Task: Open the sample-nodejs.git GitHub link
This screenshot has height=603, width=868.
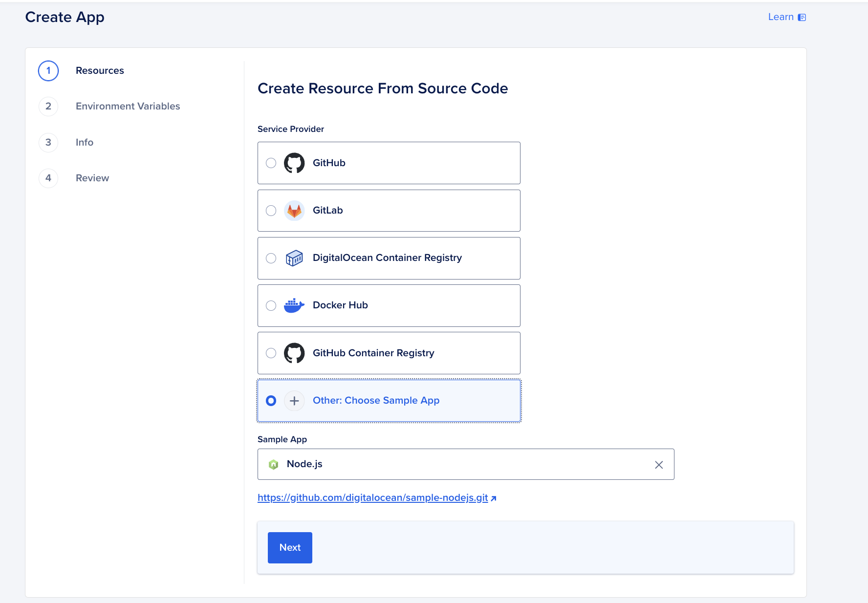Action: (x=372, y=498)
